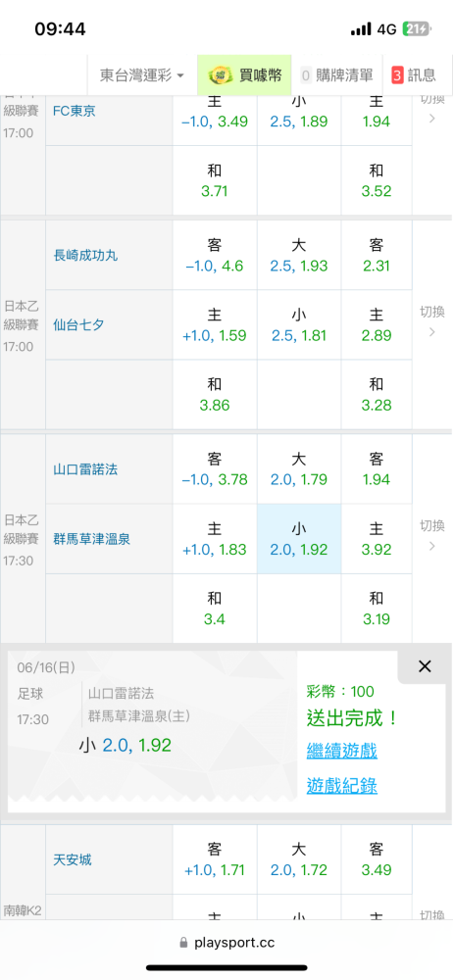Select 客 -1.0, 4.6 for 長崎成功丸

[x=215, y=255]
